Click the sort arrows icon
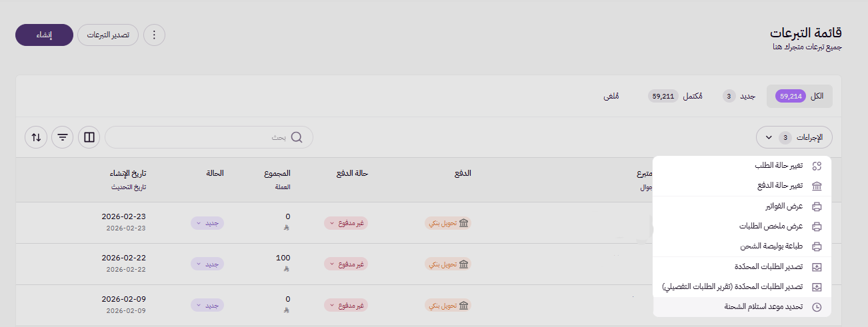The image size is (868, 327). coord(36,137)
